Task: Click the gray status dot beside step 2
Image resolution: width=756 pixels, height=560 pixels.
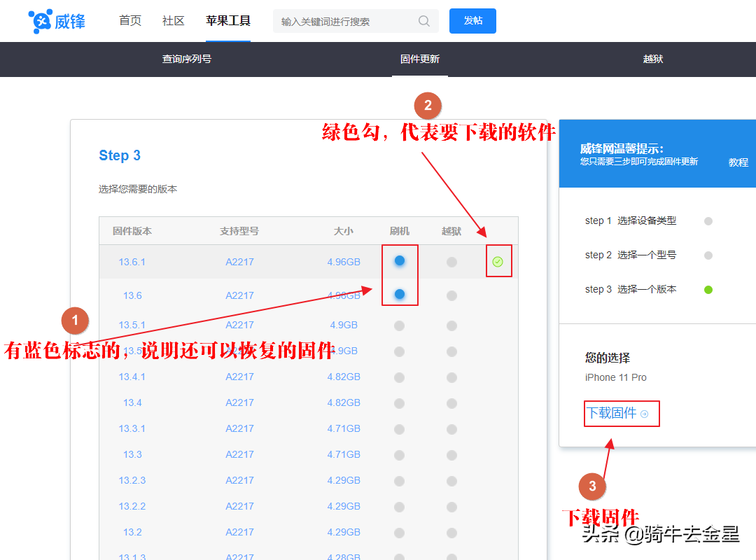Action: pyautogui.click(x=708, y=255)
